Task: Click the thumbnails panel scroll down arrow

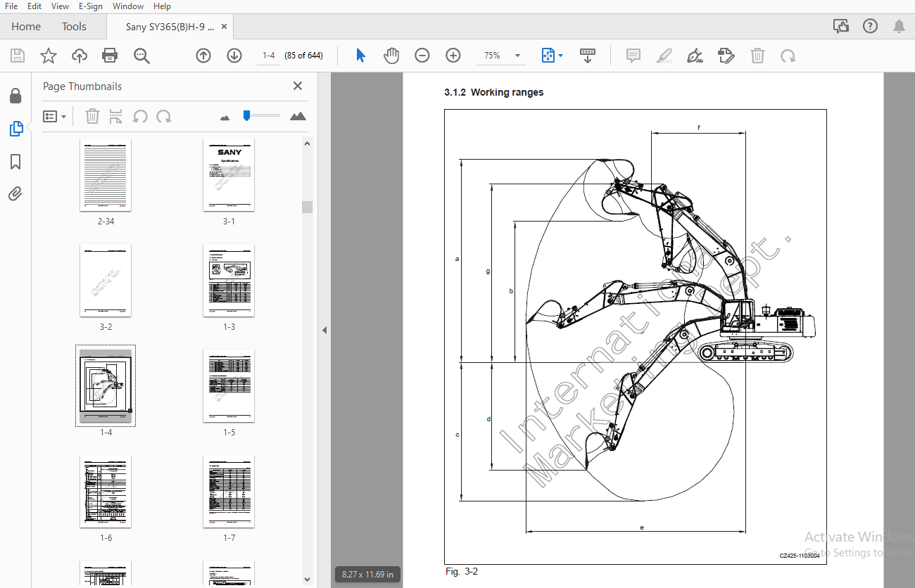Action: coord(307,580)
